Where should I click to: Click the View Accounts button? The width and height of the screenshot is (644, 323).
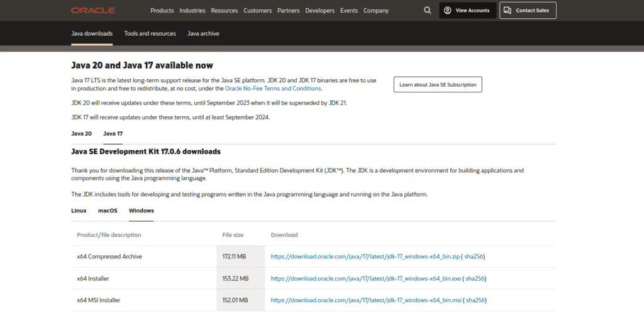(467, 11)
